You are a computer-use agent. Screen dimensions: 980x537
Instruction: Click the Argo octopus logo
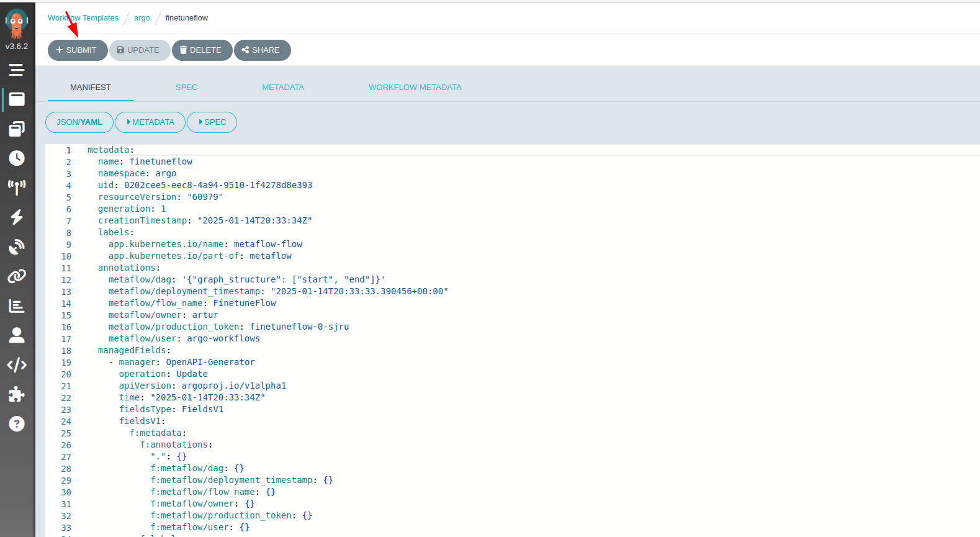click(17, 23)
